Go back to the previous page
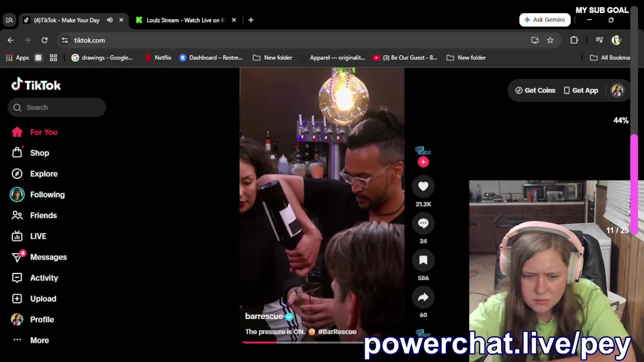The height and width of the screenshot is (362, 644). (x=11, y=40)
